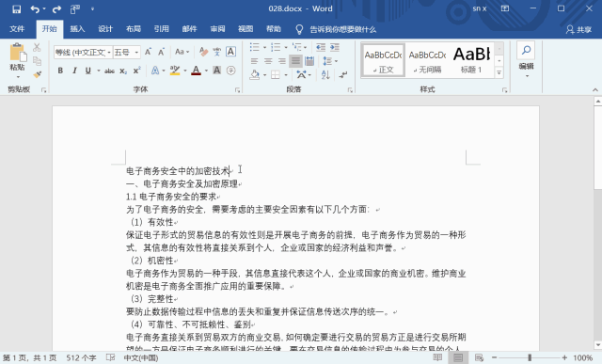The width and height of the screenshot is (602, 364).
Task: Cut the selection with the scissors icon
Action: click(37, 48)
